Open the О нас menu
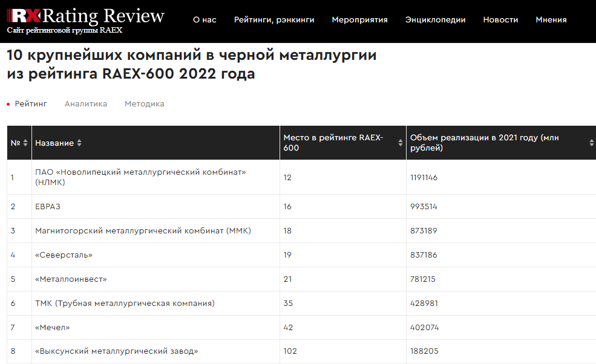This screenshot has height=364, width=596. (x=205, y=20)
